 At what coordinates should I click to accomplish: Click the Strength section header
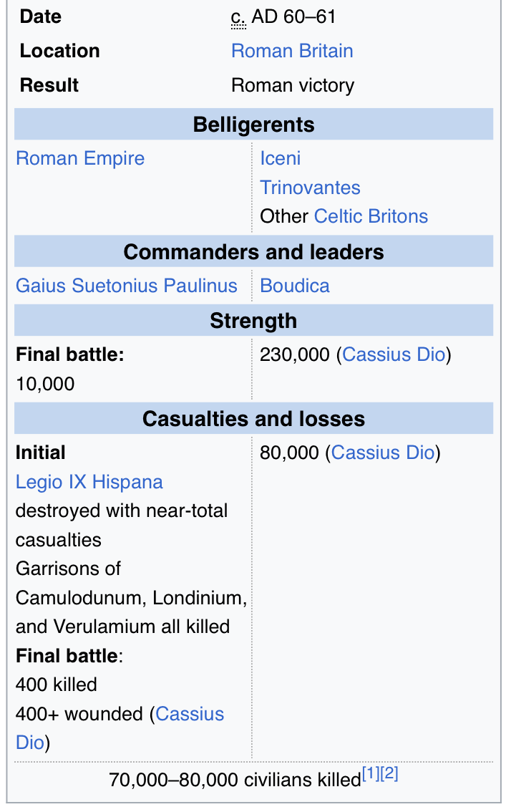(253, 321)
